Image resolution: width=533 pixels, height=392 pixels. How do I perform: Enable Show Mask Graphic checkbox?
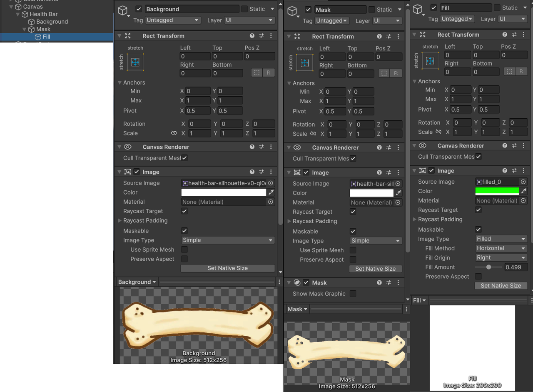click(x=353, y=294)
